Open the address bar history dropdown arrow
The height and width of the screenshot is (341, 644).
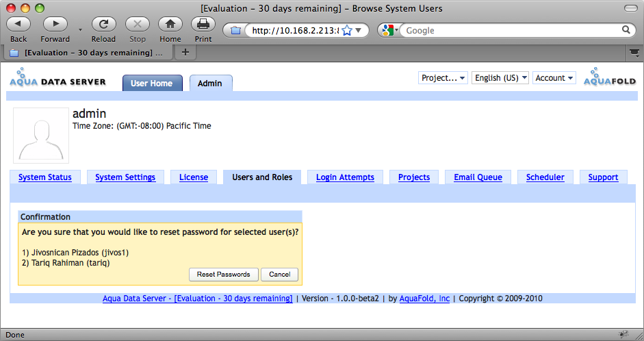tap(359, 30)
